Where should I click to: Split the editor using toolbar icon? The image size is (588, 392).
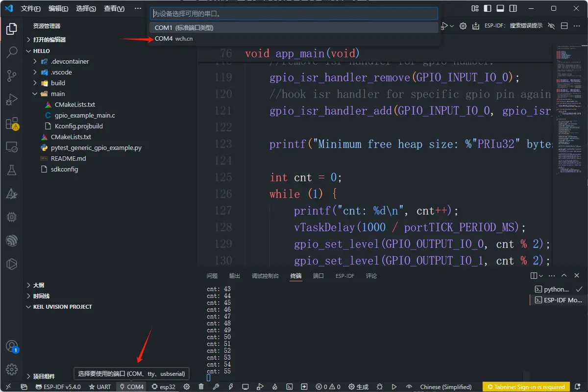coord(564,26)
